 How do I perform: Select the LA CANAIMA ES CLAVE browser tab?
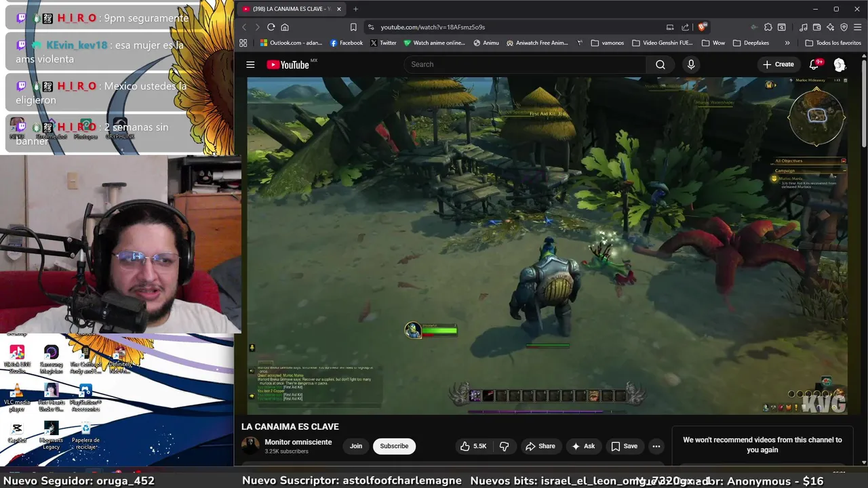(x=291, y=9)
